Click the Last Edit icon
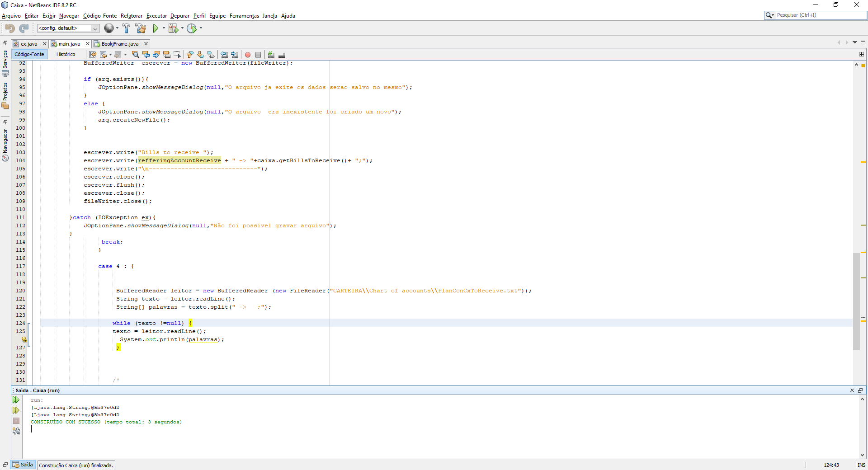The width and height of the screenshot is (868, 470). pos(93,55)
